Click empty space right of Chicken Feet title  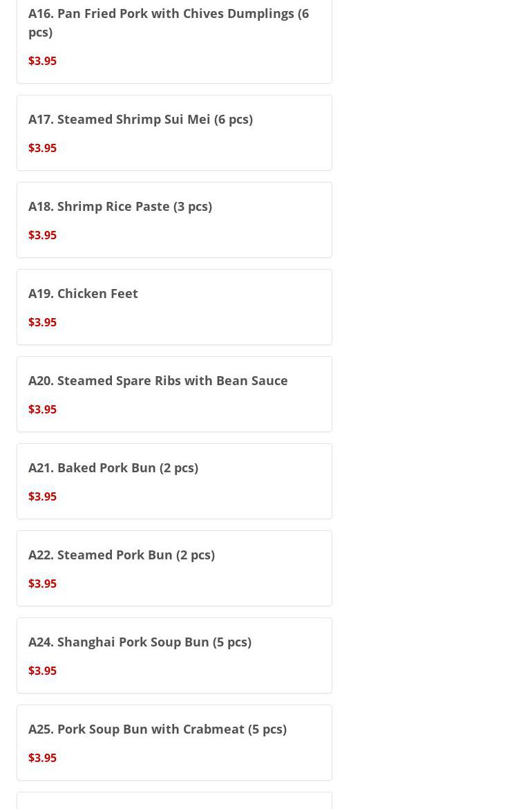235,293
